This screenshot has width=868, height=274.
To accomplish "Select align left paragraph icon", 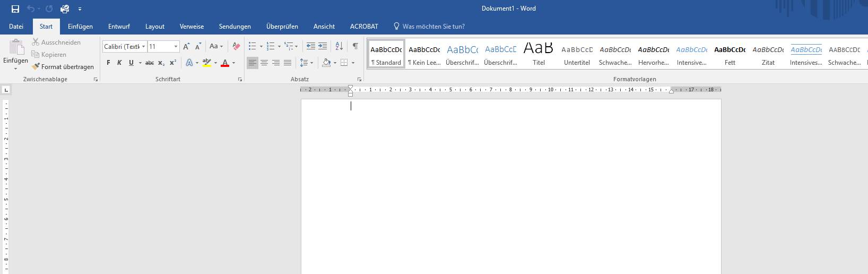I will pyautogui.click(x=253, y=63).
